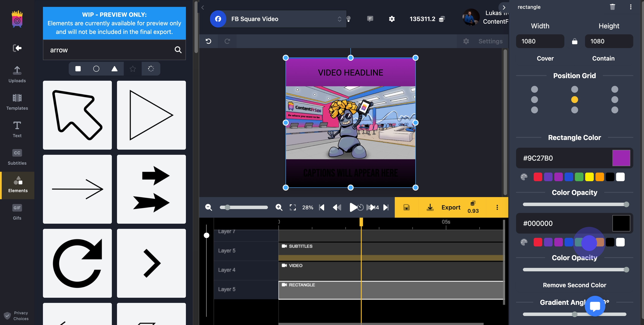
Task: Select top-left position grid dot
Action: (x=534, y=89)
